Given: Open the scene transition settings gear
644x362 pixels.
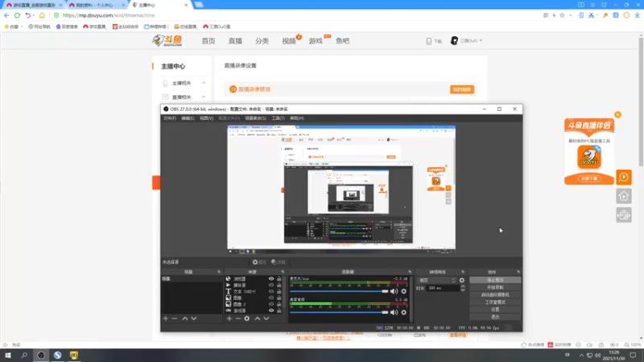Looking at the screenshot, I should 461,280.
